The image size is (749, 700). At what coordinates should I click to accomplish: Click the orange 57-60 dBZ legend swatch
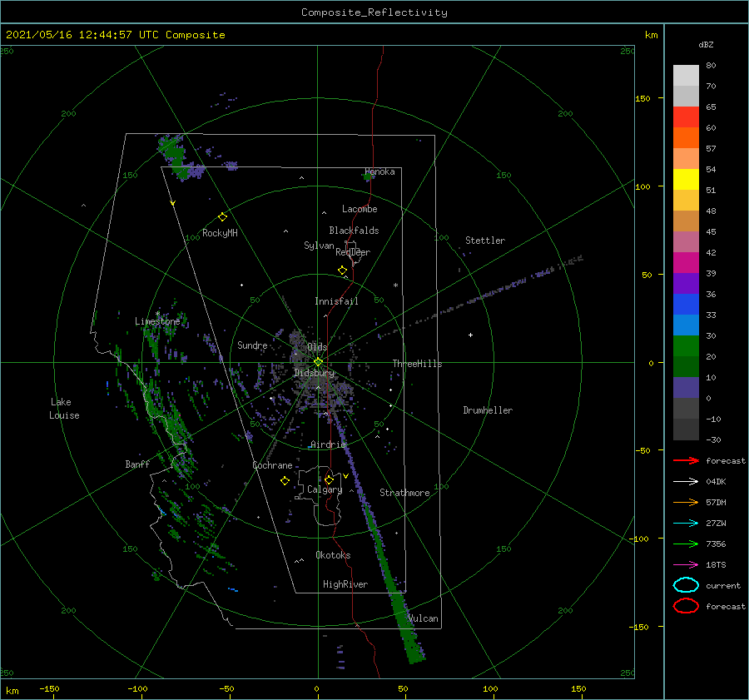[x=686, y=138]
